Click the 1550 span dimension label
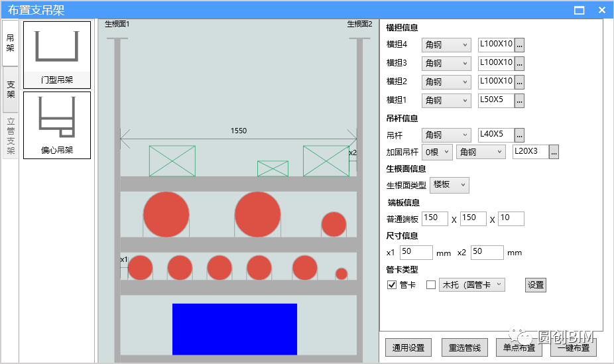Image resolution: width=614 pixels, height=364 pixels. 239,131
